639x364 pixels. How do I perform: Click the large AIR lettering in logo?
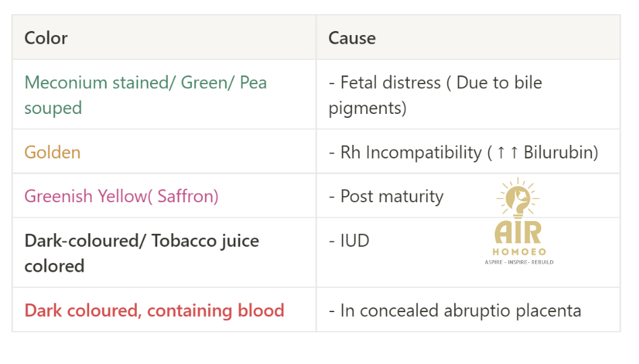click(x=518, y=233)
